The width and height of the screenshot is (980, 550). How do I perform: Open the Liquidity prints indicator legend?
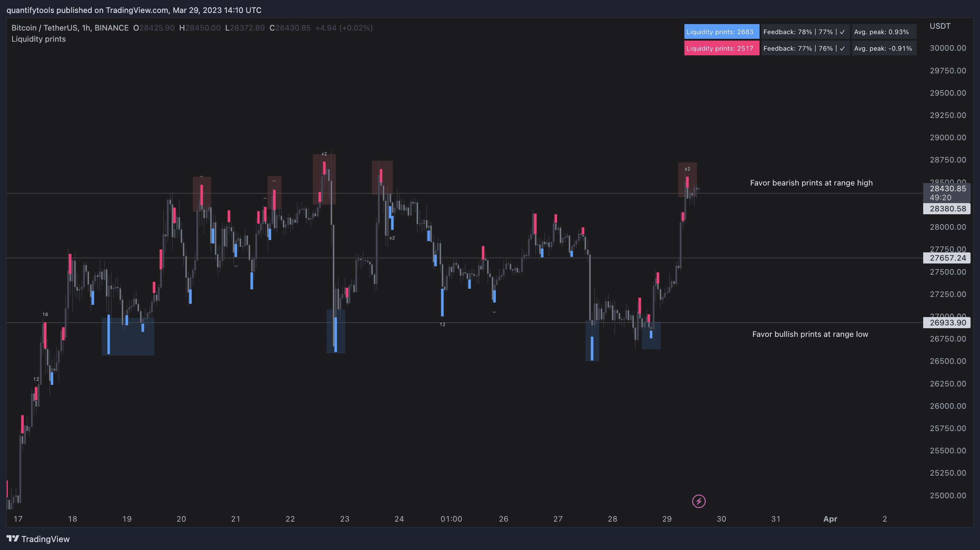pos(38,39)
